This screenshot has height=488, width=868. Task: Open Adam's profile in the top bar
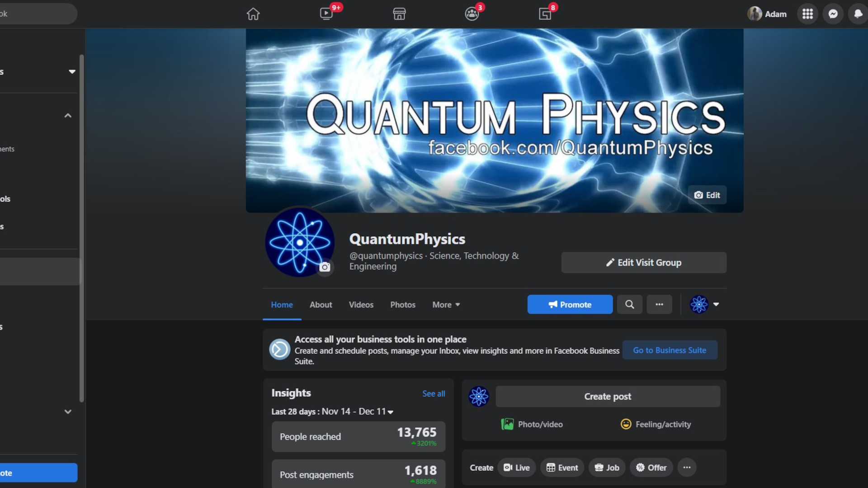[767, 14]
